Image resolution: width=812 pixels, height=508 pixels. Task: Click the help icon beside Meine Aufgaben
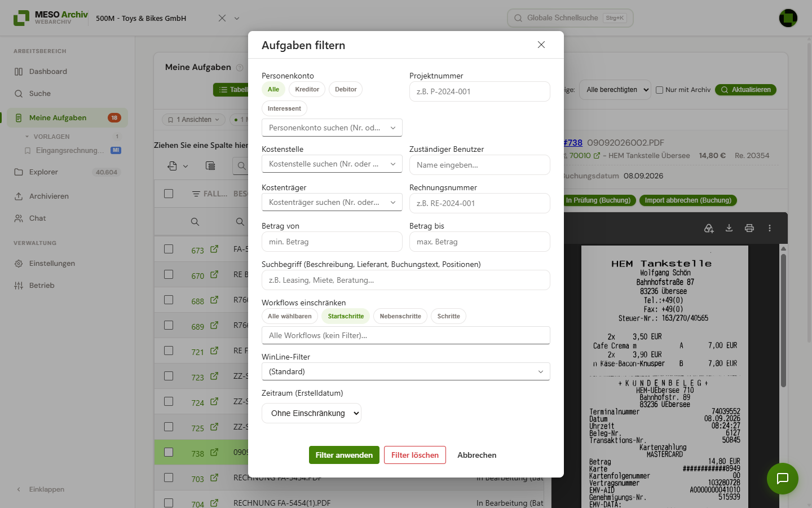coord(240,68)
